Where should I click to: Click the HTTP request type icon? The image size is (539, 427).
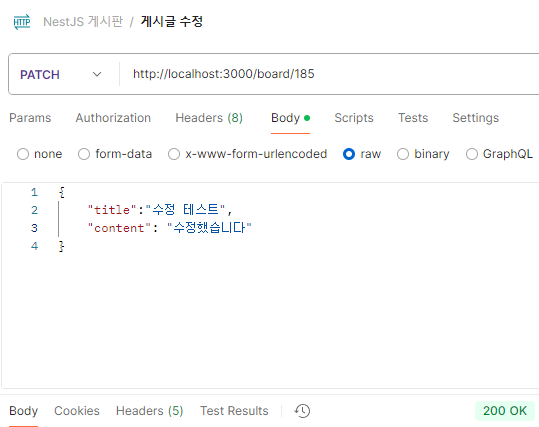pos(22,22)
